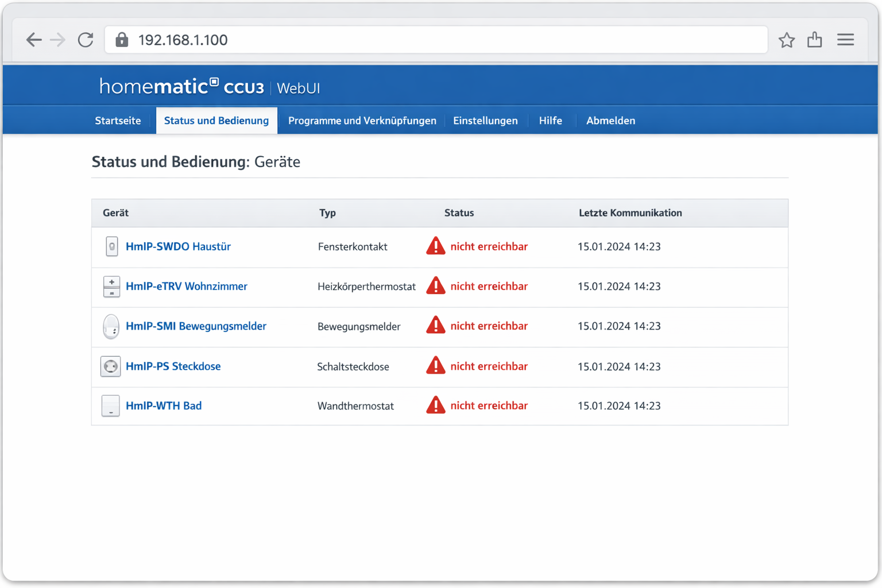882x588 pixels.
Task: Click the radiator thermostat device icon
Action: click(x=111, y=287)
